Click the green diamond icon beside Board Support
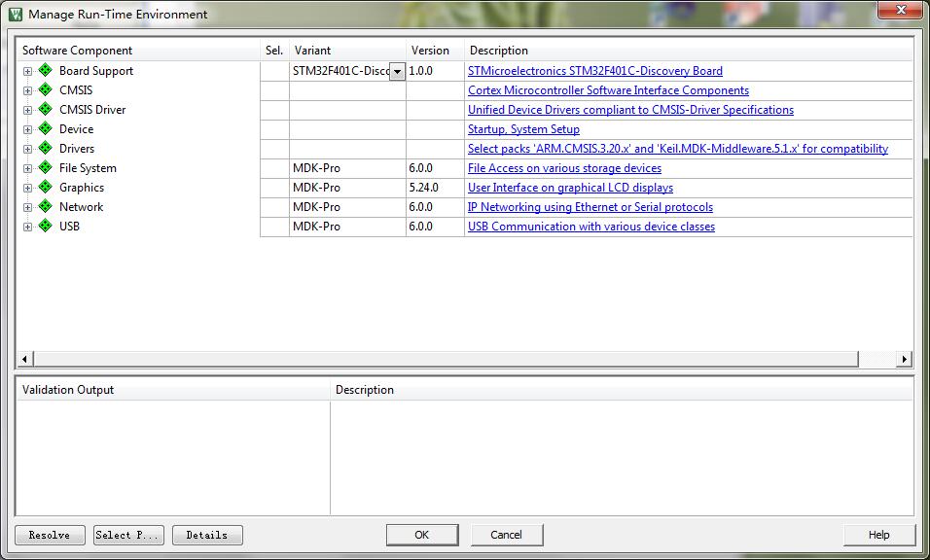The height and width of the screenshot is (560, 930). (x=45, y=71)
